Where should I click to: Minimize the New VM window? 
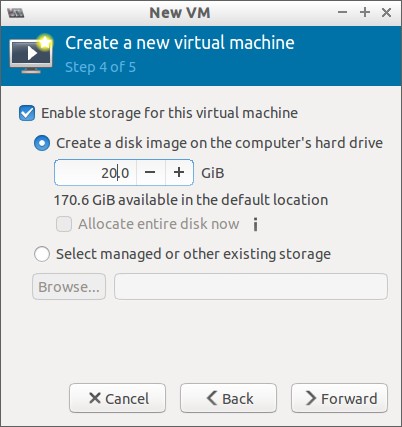pos(342,13)
